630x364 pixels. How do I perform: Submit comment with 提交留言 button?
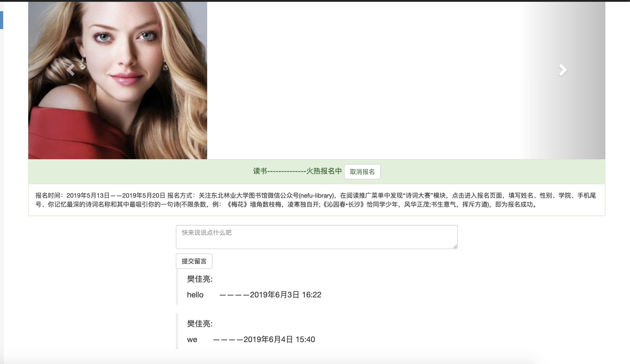[194, 261]
